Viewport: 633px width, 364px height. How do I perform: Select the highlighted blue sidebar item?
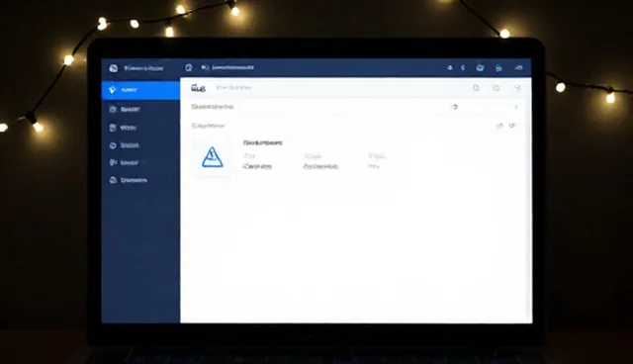140,90
